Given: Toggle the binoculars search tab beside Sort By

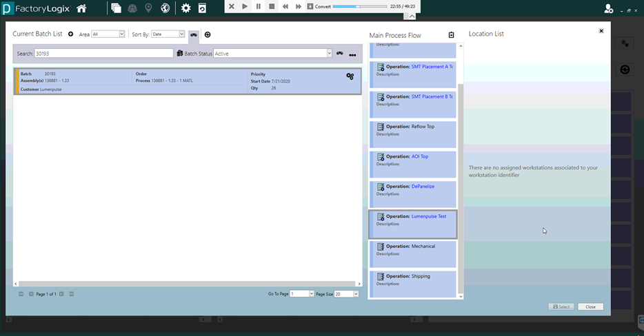Looking at the screenshot, I should pyautogui.click(x=194, y=34).
